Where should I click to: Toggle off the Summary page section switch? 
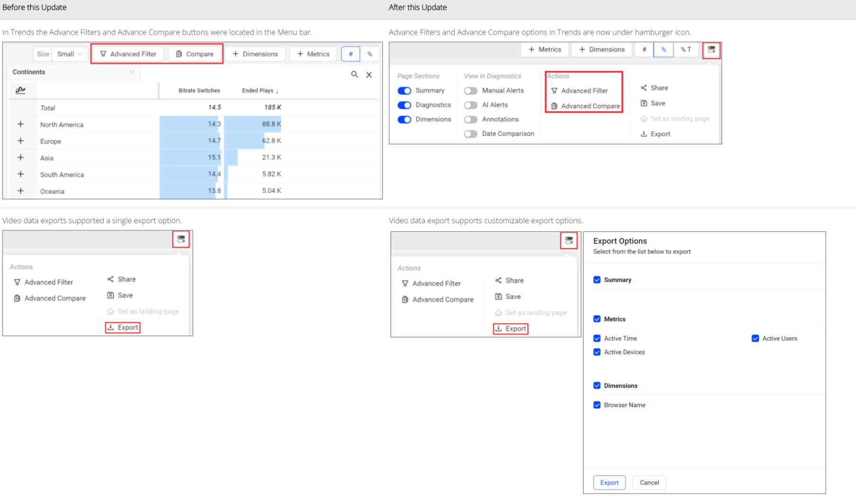pyautogui.click(x=404, y=91)
